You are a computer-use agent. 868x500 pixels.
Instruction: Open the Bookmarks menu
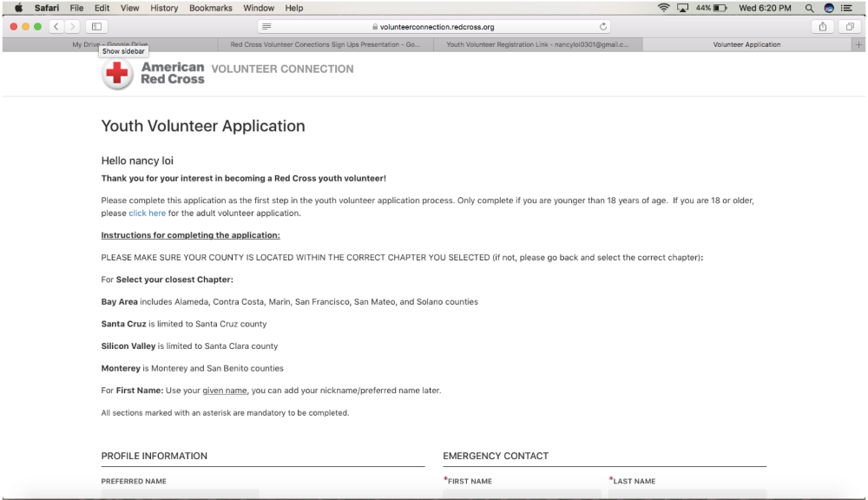pos(210,8)
